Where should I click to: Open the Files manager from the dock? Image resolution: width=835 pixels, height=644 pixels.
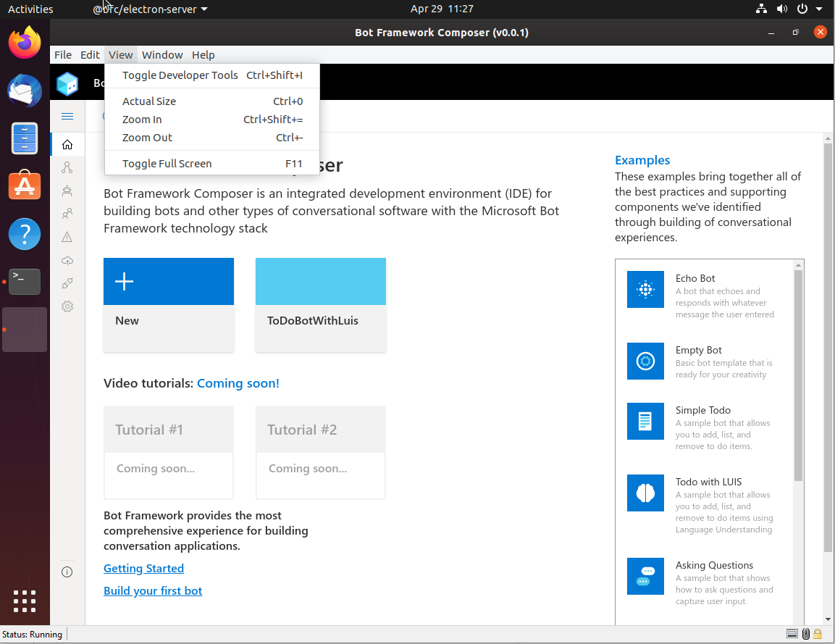25,138
